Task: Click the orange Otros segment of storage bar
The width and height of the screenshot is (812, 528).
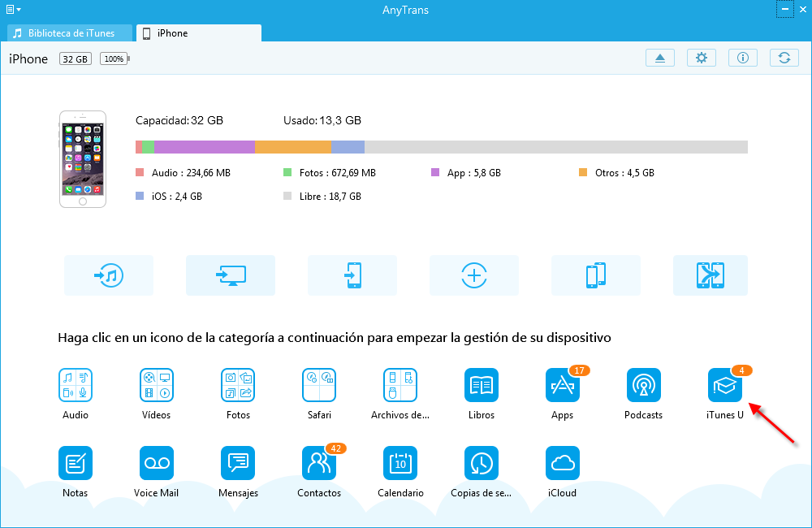Action: coord(293,147)
